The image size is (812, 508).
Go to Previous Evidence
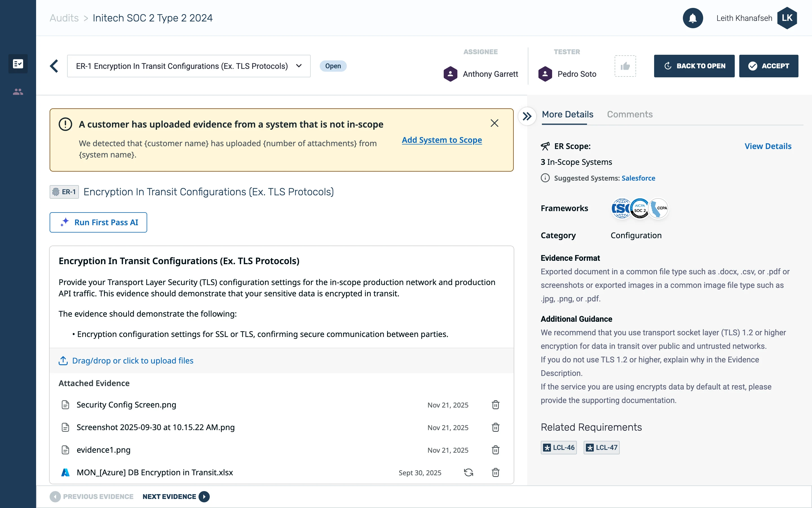point(92,497)
